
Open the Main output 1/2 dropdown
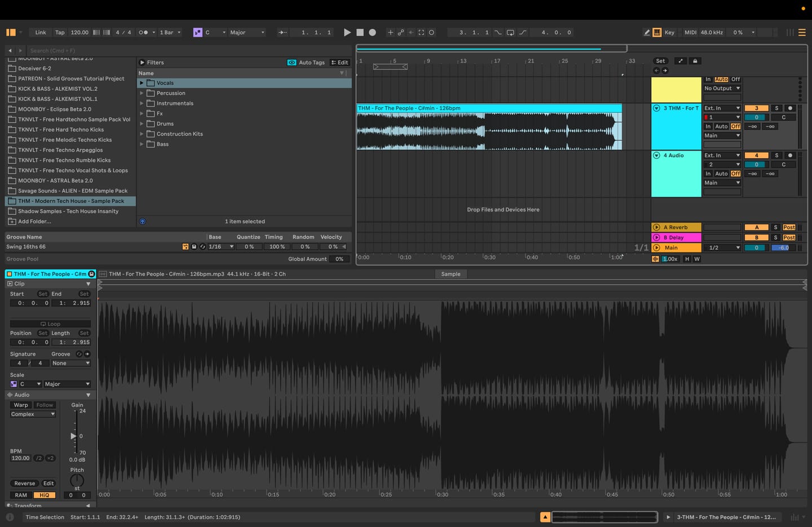click(x=723, y=248)
